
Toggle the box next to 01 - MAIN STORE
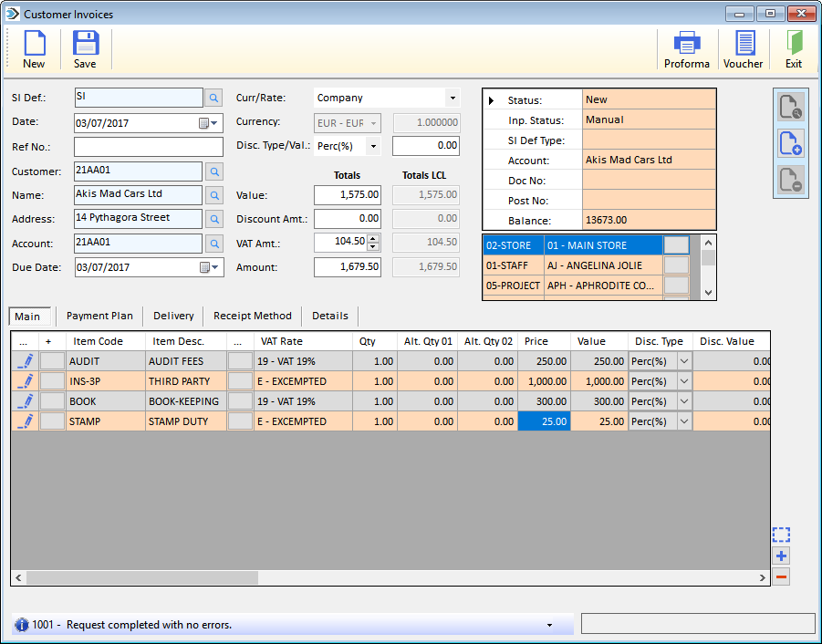pos(676,245)
